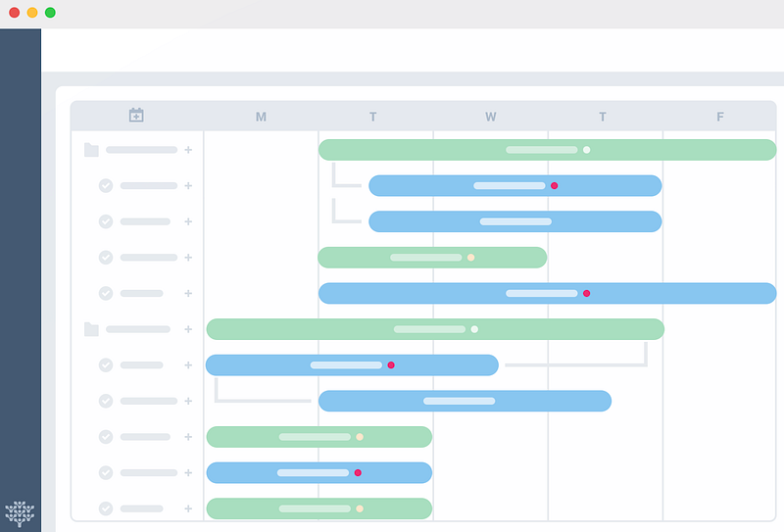The image size is (784, 532).
Task: Open the first folder row name placeholder
Action: pyautogui.click(x=141, y=150)
